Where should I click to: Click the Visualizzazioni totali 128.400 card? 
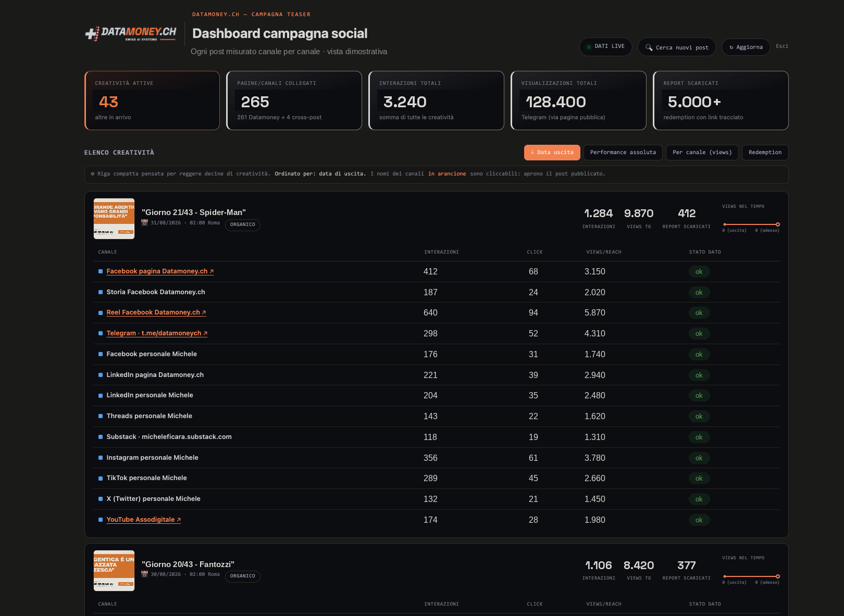pos(579,100)
